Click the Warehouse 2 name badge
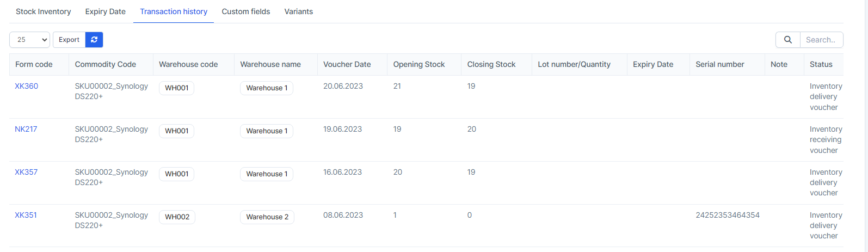Image resolution: width=868 pixels, height=252 pixels. pyautogui.click(x=267, y=217)
